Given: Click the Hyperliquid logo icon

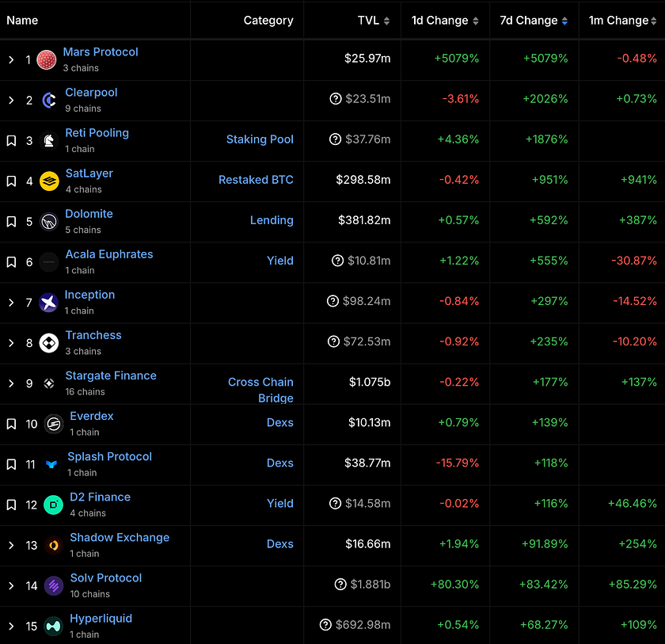Looking at the screenshot, I should tap(54, 627).
